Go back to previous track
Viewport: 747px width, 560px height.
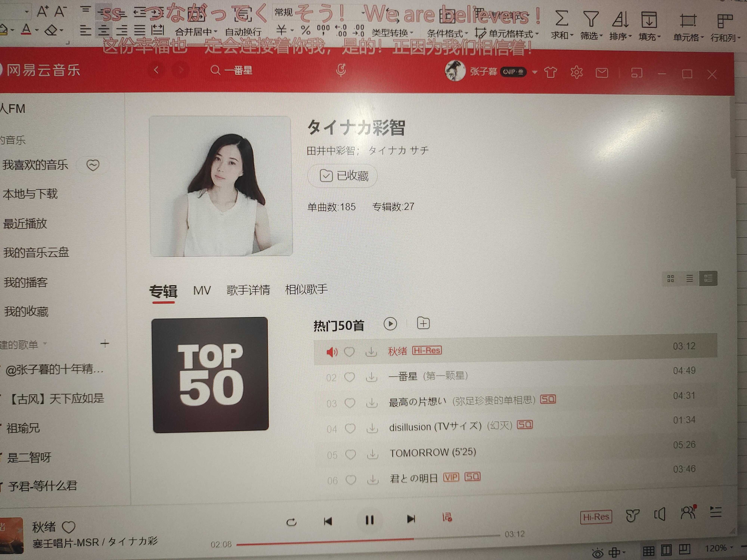coord(328,521)
